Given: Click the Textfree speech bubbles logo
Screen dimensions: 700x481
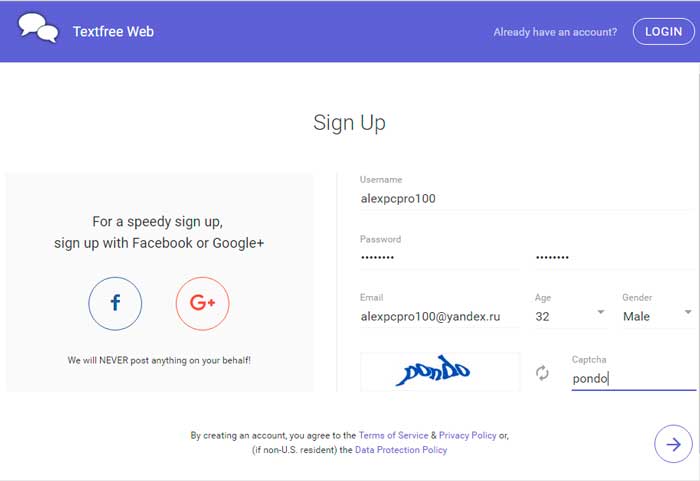Looking at the screenshot, I should pos(38,28).
